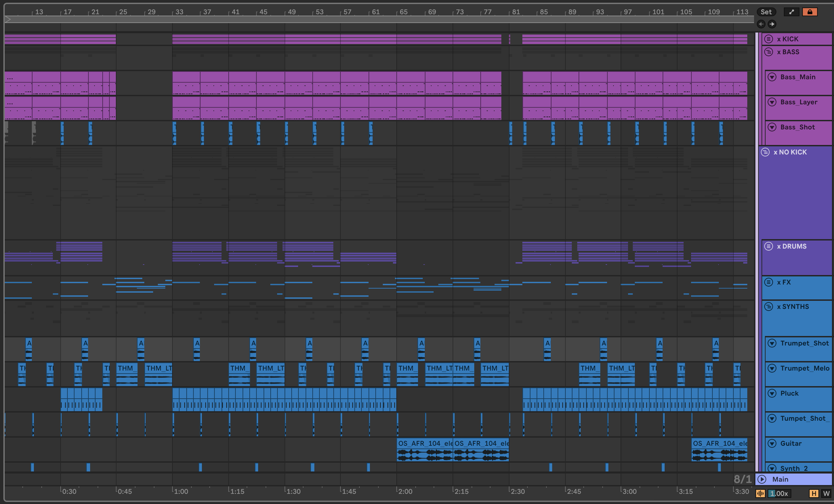Click the x KICK group fold icon
This screenshot has width=834, height=504.
769,39
